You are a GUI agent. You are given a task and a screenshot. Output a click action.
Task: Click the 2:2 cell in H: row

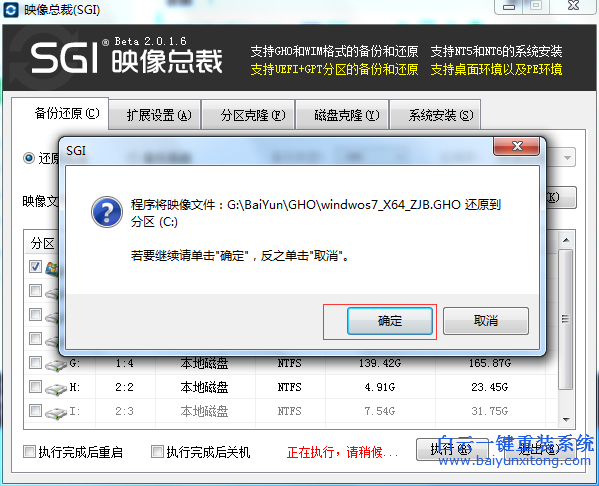[125, 387]
